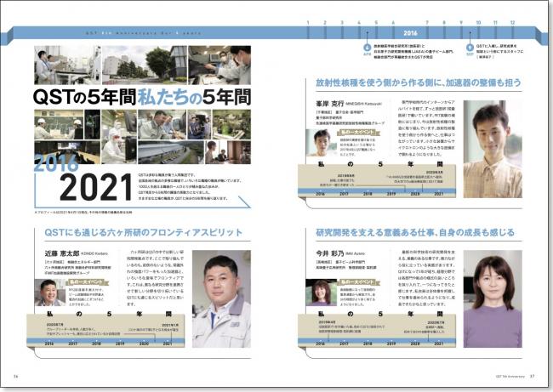Click the collage photo of hard-hat workers
Image resolution: width=553 pixels, height=392 pixels.
59,124
